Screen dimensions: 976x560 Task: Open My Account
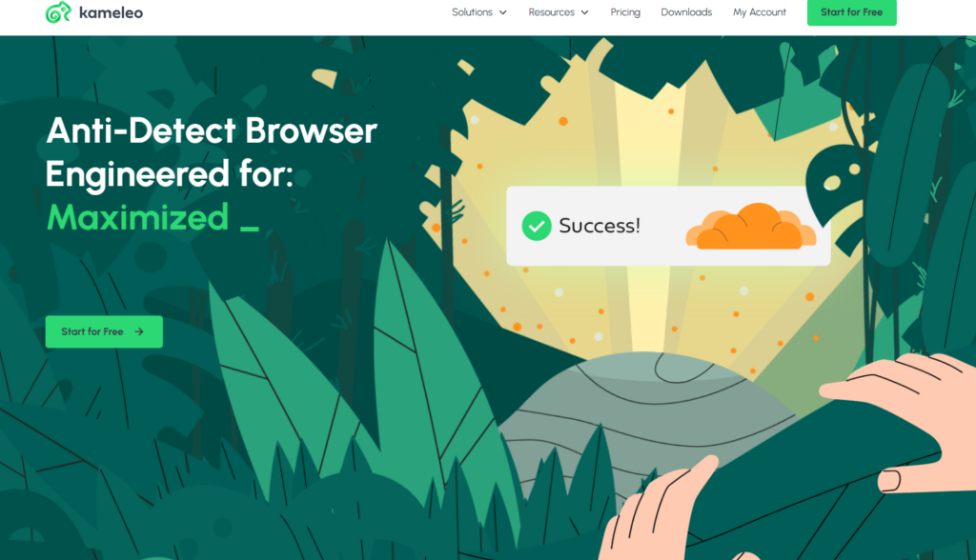760,12
